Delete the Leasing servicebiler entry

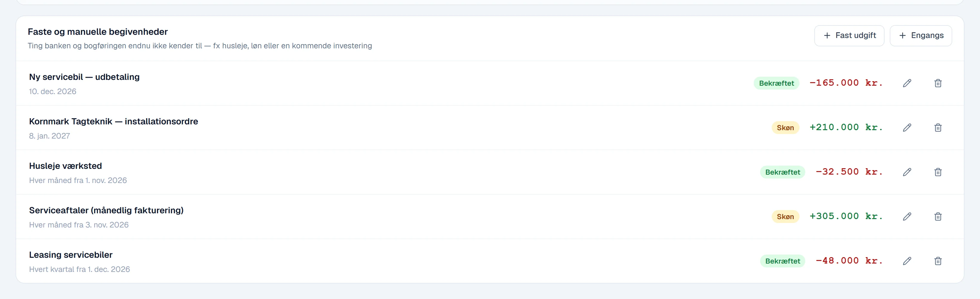point(938,261)
